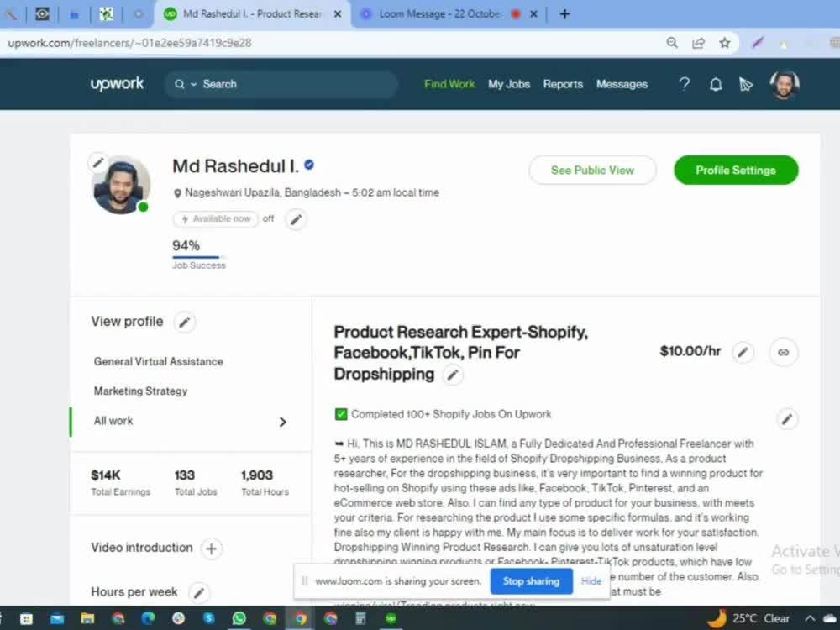Show hidden system tray icons
This screenshot has height=630, width=840.
(810, 618)
